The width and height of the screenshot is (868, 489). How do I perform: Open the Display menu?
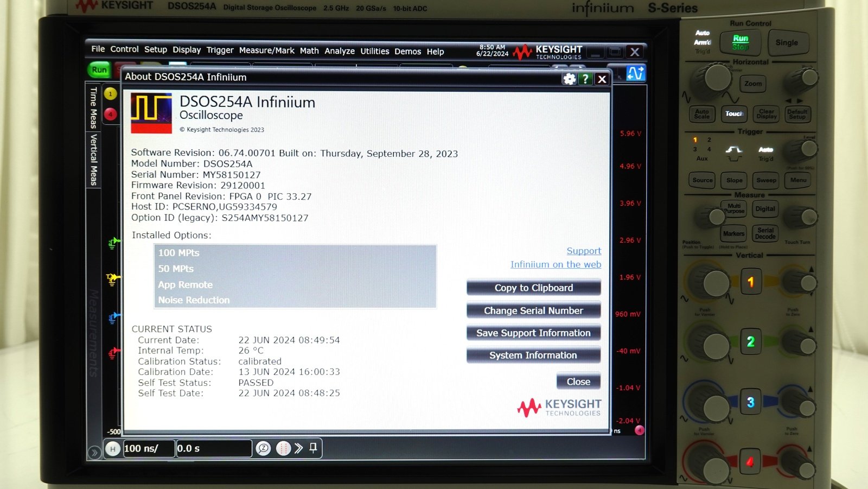187,50
